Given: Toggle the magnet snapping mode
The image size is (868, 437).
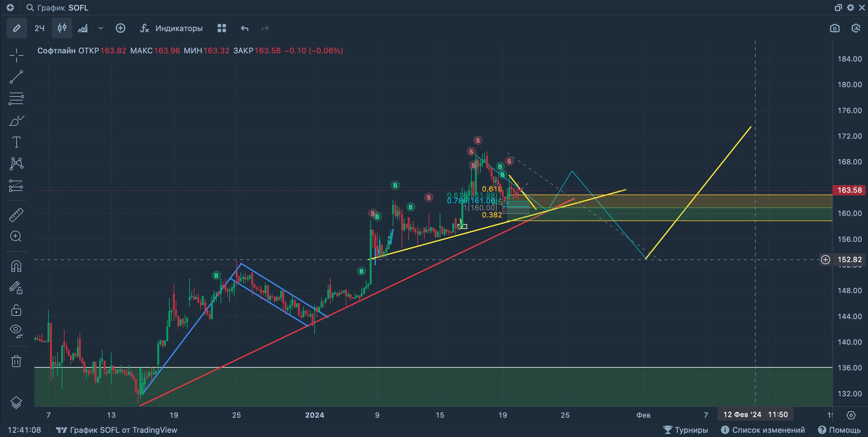Looking at the screenshot, I should pyautogui.click(x=16, y=266).
